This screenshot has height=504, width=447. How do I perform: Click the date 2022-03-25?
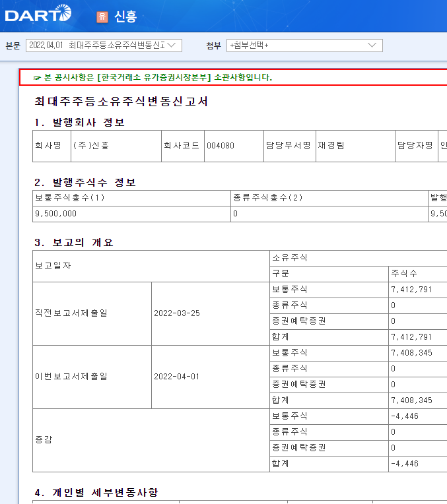(177, 313)
